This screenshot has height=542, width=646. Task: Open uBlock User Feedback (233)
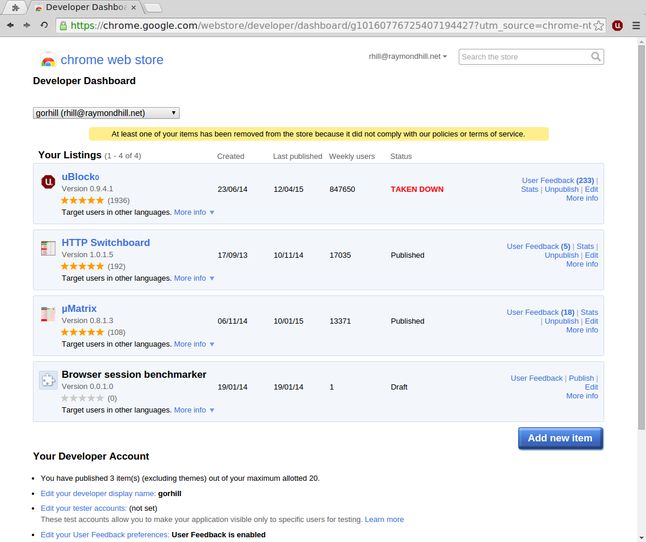tap(558, 180)
